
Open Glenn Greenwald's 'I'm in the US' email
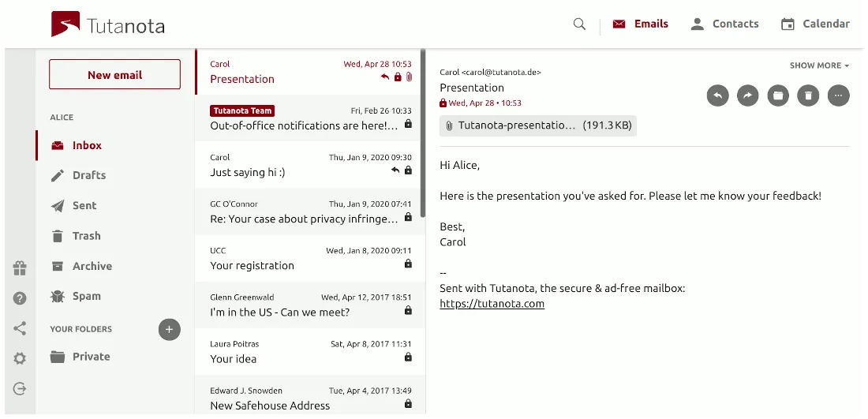point(310,305)
